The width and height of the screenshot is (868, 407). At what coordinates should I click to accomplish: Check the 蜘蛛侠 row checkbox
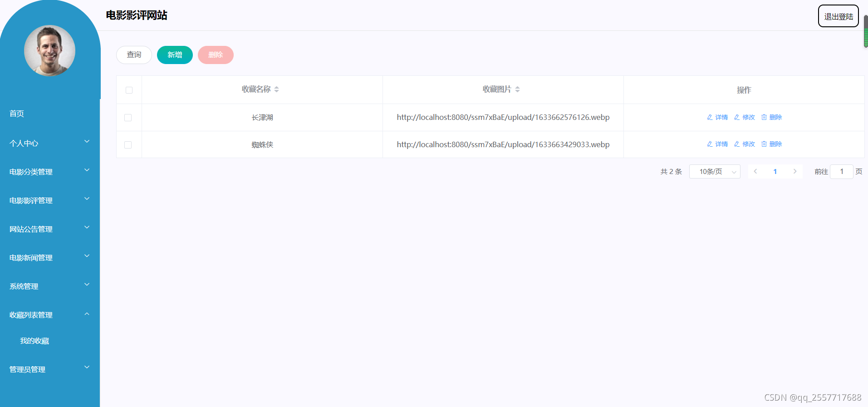point(128,145)
